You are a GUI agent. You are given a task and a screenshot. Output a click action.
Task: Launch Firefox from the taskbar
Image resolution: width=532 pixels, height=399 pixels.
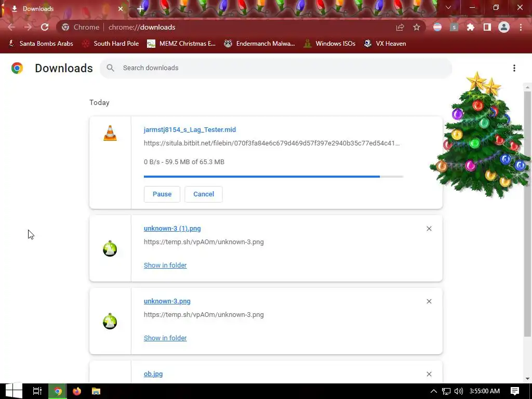pyautogui.click(x=77, y=391)
